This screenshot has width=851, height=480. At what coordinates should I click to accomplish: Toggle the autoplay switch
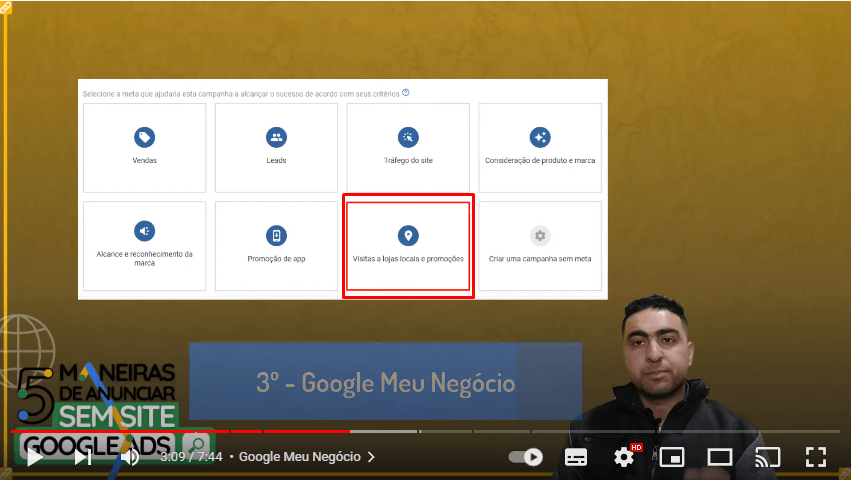525,457
